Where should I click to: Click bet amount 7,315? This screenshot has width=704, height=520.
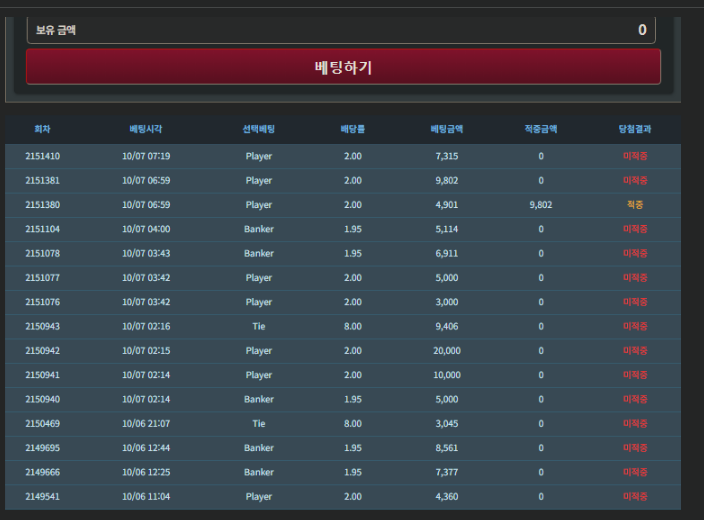coord(447,156)
